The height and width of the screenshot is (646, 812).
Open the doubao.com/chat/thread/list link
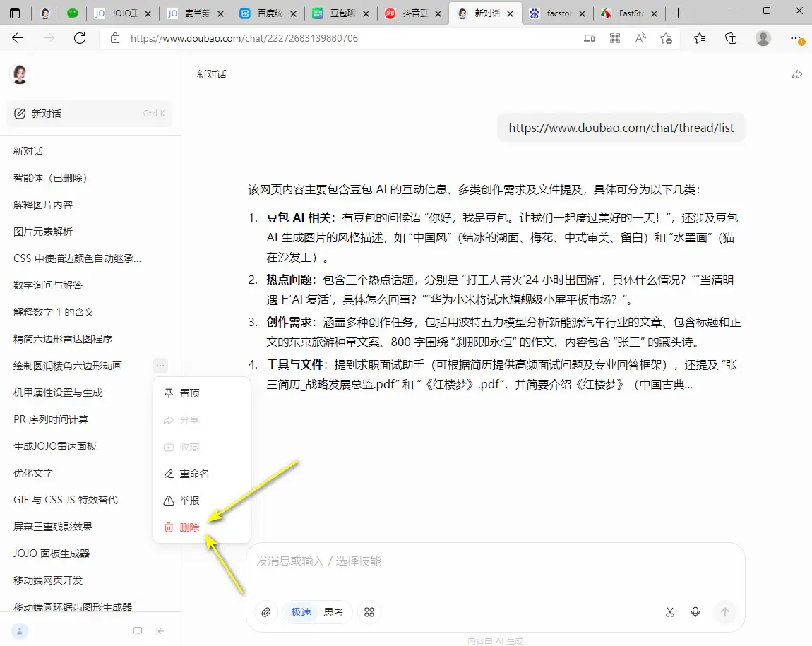pyautogui.click(x=621, y=128)
